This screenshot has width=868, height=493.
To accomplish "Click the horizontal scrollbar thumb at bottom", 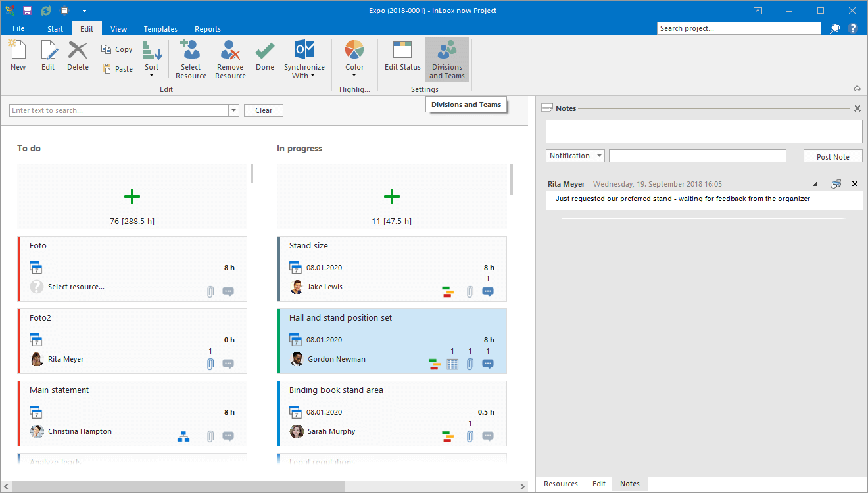I will pos(178,486).
